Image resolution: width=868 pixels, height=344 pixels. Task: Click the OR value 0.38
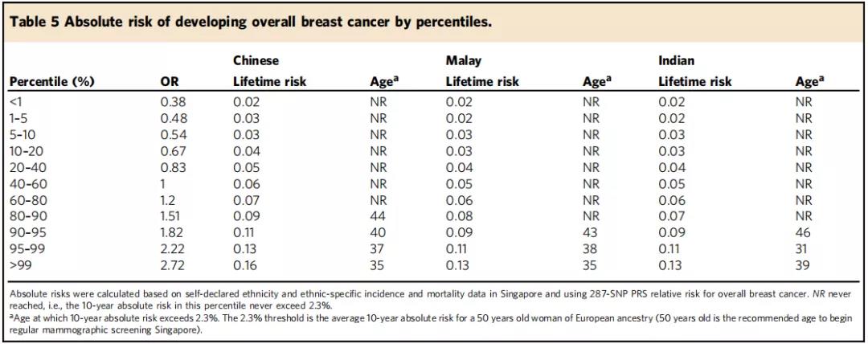(174, 102)
